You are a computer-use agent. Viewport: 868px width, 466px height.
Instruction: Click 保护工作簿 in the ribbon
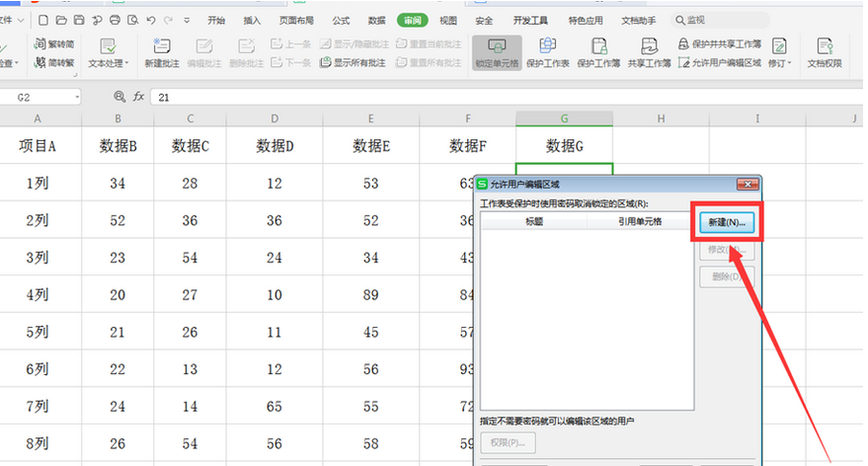pyautogui.click(x=598, y=53)
